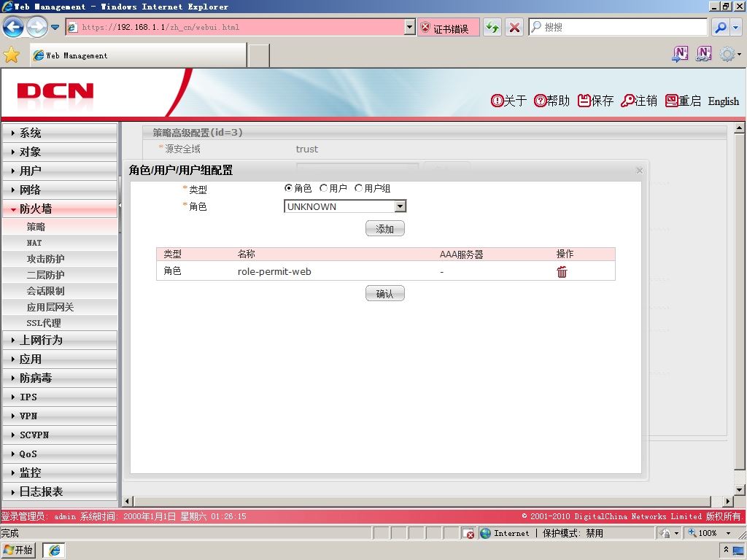This screenshot has height=560, width=747.
Task: Open the NAT submenu item
Action: coord(60,243)
